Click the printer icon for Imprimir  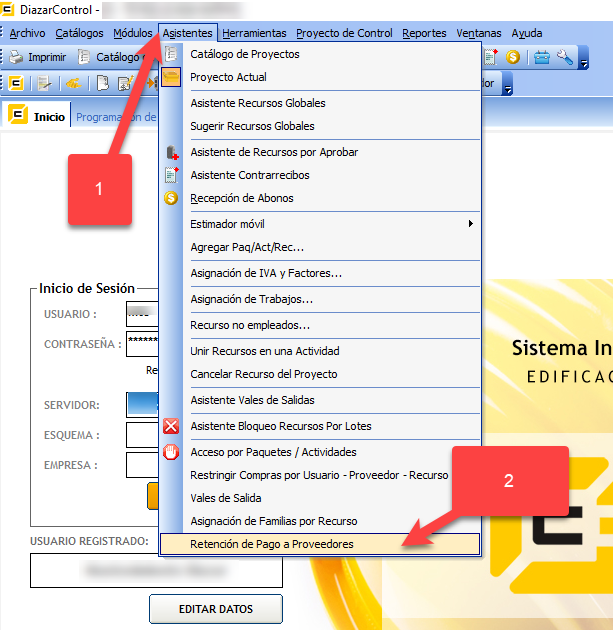(17, 57)
